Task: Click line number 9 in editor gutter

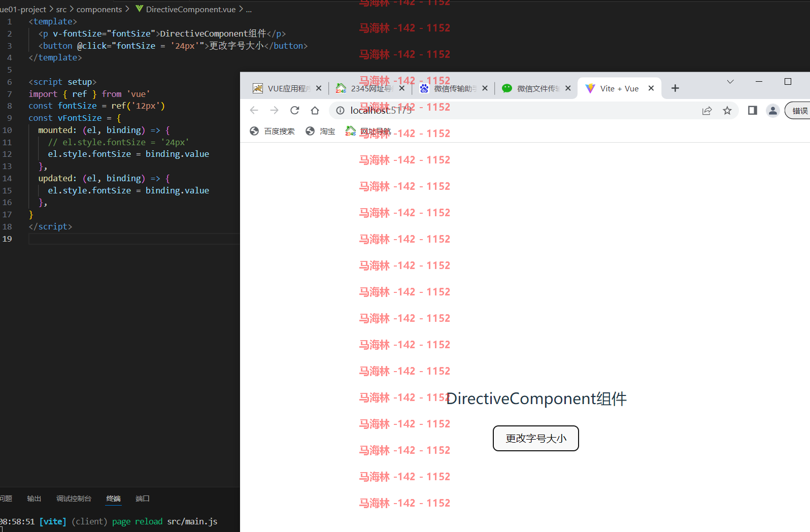Action: (9, 118)
